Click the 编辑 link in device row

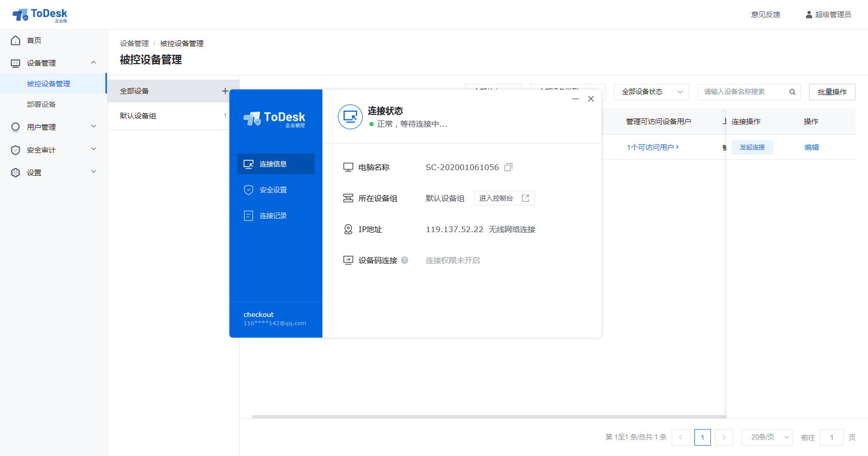[x=812, y=147]
